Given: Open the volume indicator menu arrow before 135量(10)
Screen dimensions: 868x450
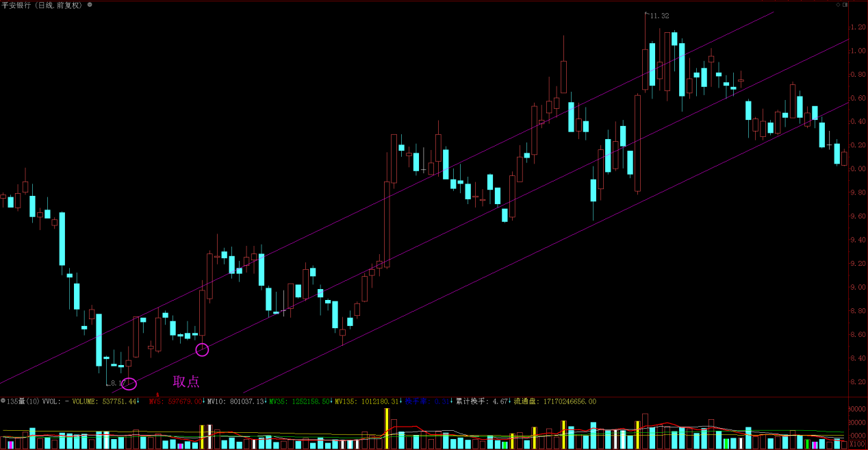Looking at the screenshot, I should (x=3, y=401).
